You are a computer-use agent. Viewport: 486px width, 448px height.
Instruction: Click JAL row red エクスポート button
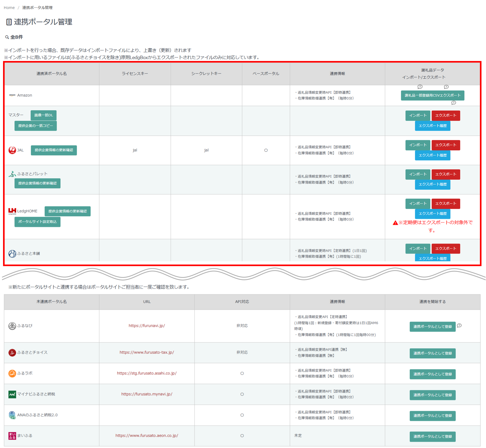(x=446, y=145)
